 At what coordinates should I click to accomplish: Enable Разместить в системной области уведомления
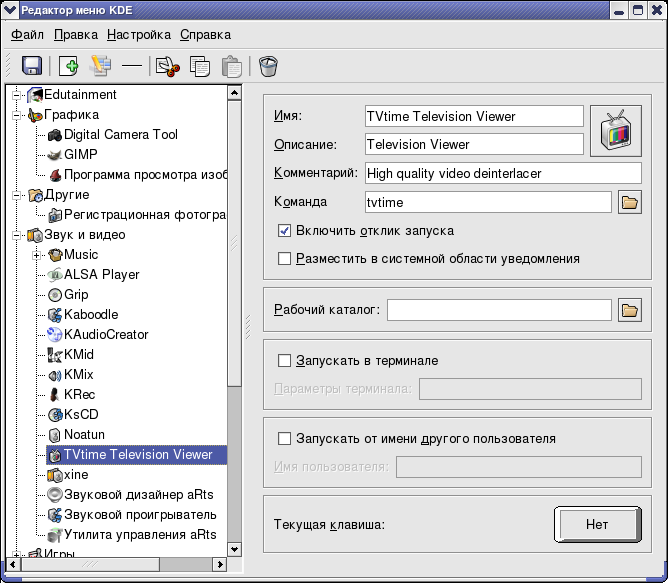284,259
